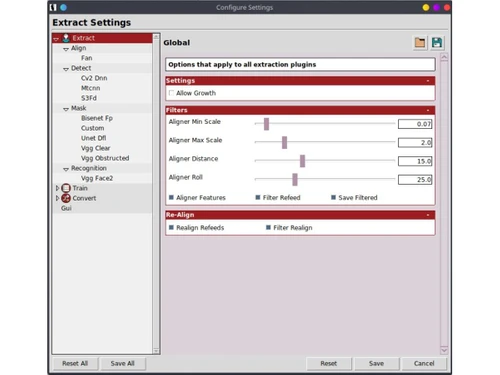Image resolution: width=500 pixels, height=375 pixels.
Task: Click the Save All button
Action: tap(122, 363)
